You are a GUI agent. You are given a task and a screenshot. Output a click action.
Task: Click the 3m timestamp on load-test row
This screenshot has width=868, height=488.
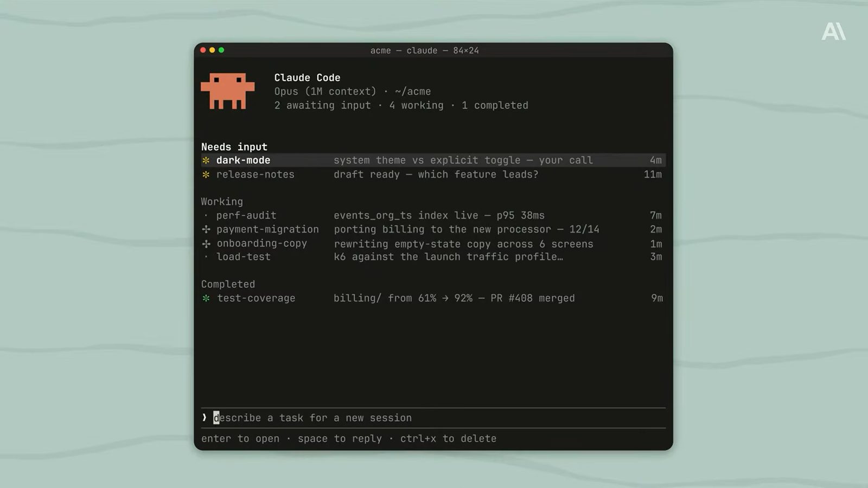(x=656, y=257)
